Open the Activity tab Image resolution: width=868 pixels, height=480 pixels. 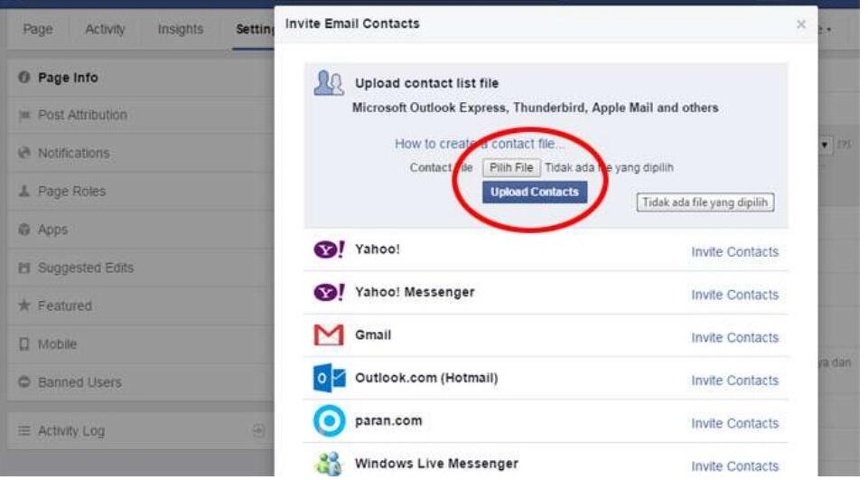tap(105, 29)
